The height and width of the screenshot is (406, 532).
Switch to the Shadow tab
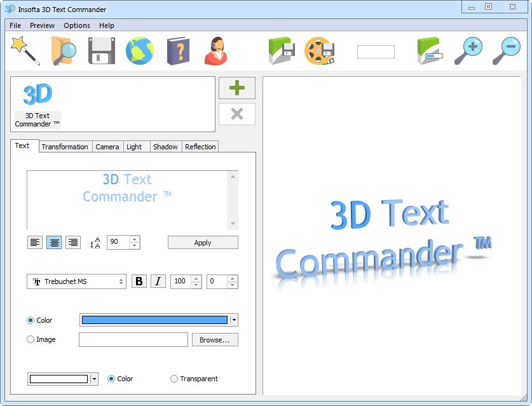pyautogui.click(x=165, y=147)
